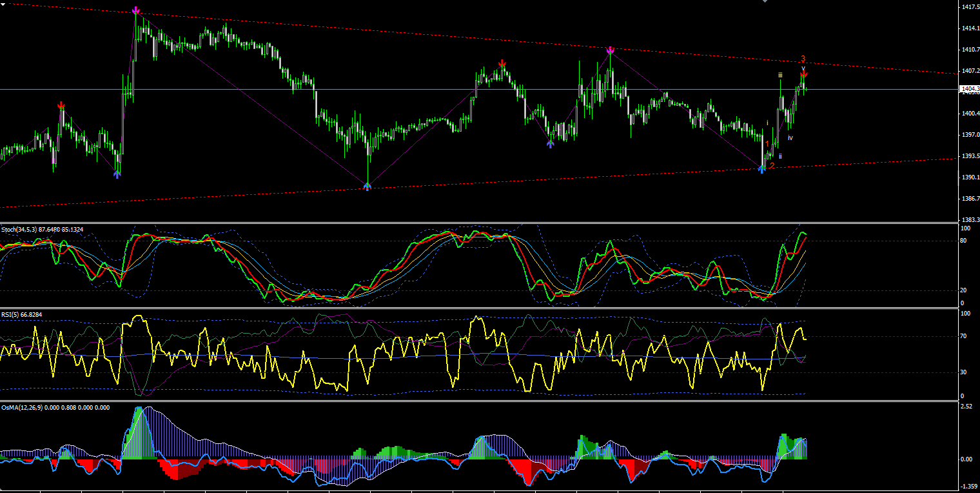Click the 20 level on Stochastic scale
980x493 pixels.
pos(964,290)
